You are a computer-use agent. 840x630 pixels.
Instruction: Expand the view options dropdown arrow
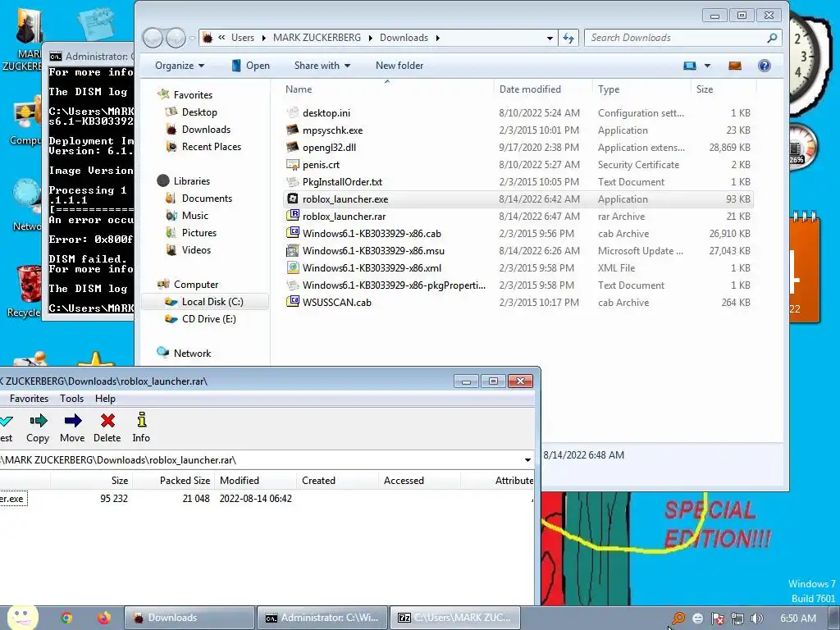[x=707, y=66]
